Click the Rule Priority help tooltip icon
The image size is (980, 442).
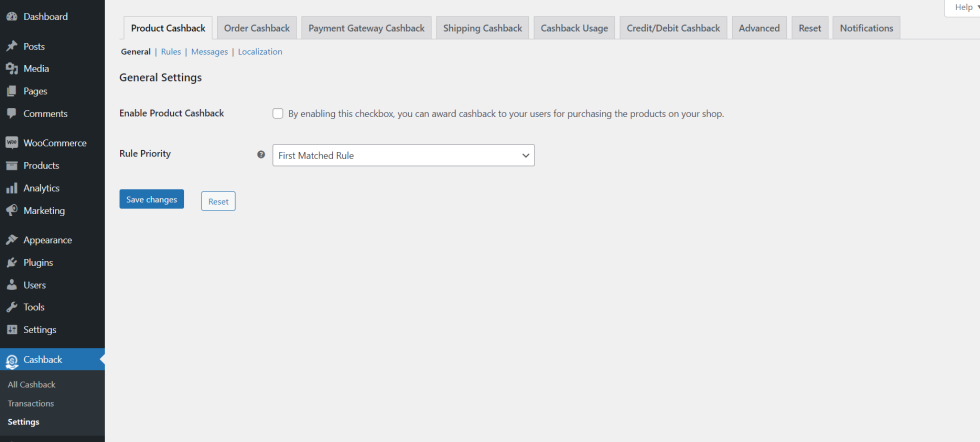click(261, 155)
